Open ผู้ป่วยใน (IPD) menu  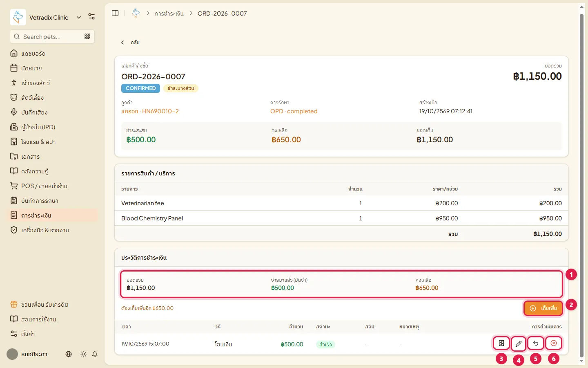point(52,127)
